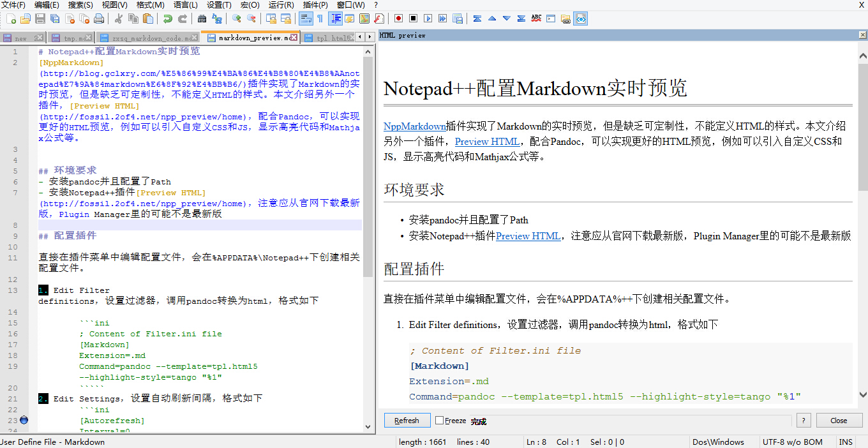
Task: Click the New file toolbar icon
Action: coord(11,19)
